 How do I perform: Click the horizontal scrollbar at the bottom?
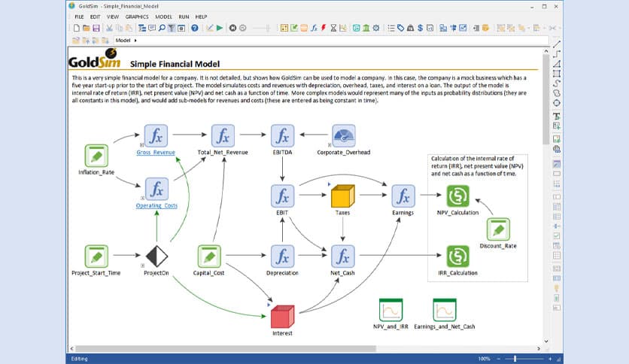(301, 348)
